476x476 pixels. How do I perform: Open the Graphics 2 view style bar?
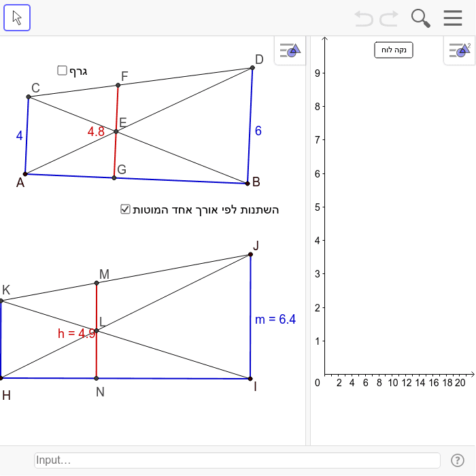pyautogui.click(x=460, y=50)
